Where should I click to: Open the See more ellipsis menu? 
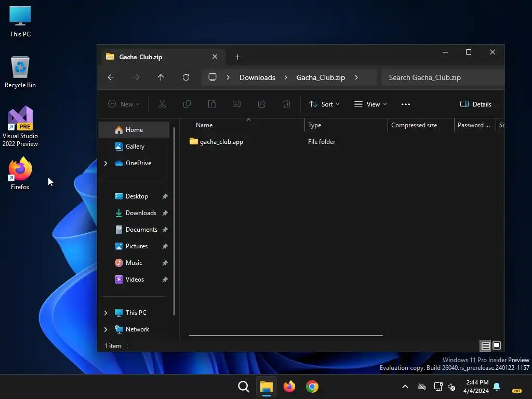[406, 104]
